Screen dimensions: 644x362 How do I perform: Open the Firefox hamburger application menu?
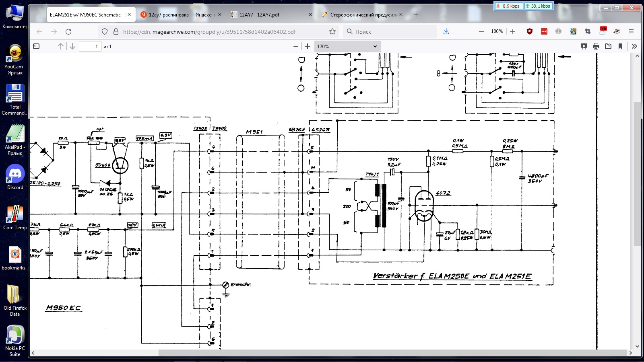[x=631, y=31]
